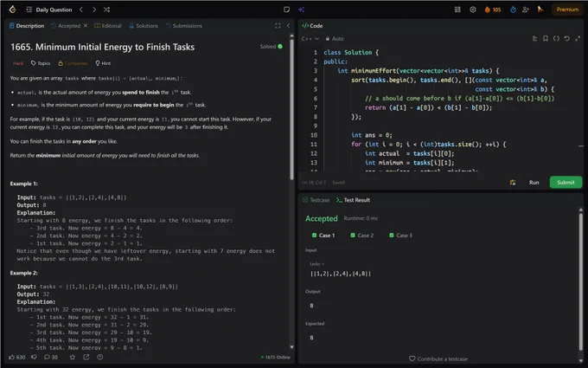This screenshot has width=588, height=368.
Task: Open the Solutions tab
Action: point(144,25)
